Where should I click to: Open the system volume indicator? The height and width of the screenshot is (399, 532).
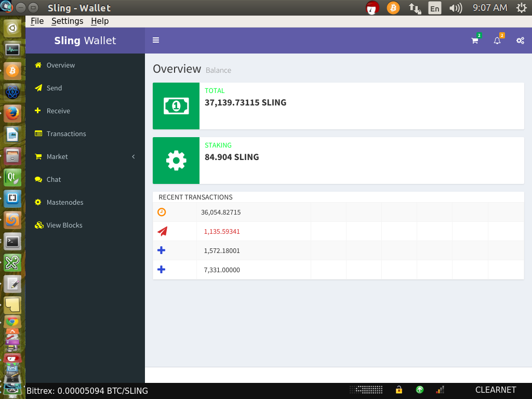click(x=456, y=8)
